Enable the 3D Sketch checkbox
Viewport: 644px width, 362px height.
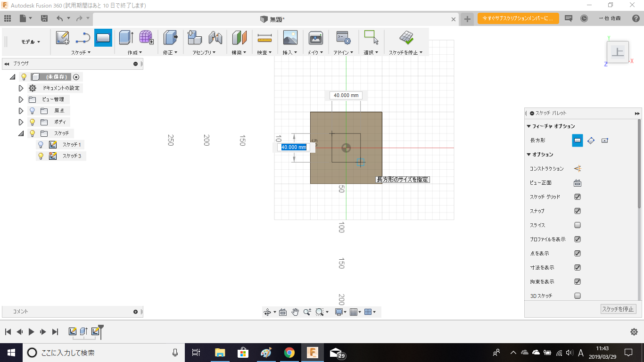[x=578, y=296]
